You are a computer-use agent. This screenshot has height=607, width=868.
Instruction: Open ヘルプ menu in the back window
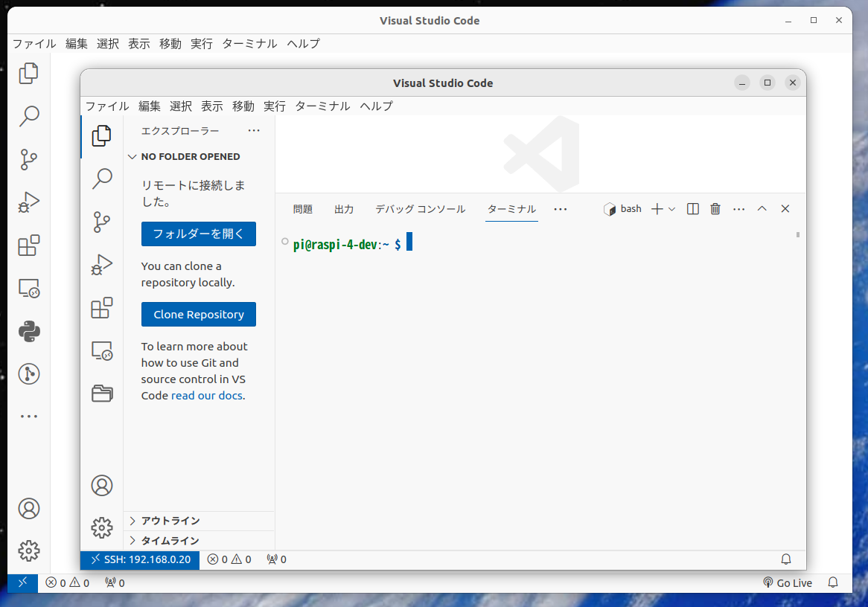(x=303, y=43)
